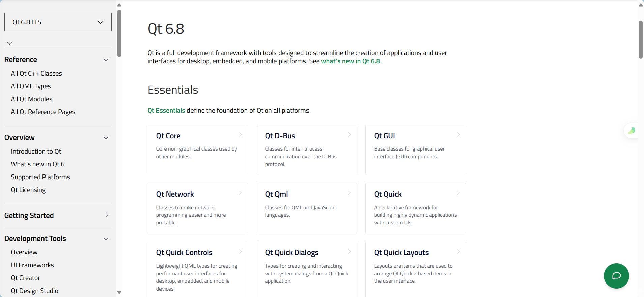Collapse the Development Tools section
Image resolution: width=644 pixels, height=297 pixels.
coord(106,239)
